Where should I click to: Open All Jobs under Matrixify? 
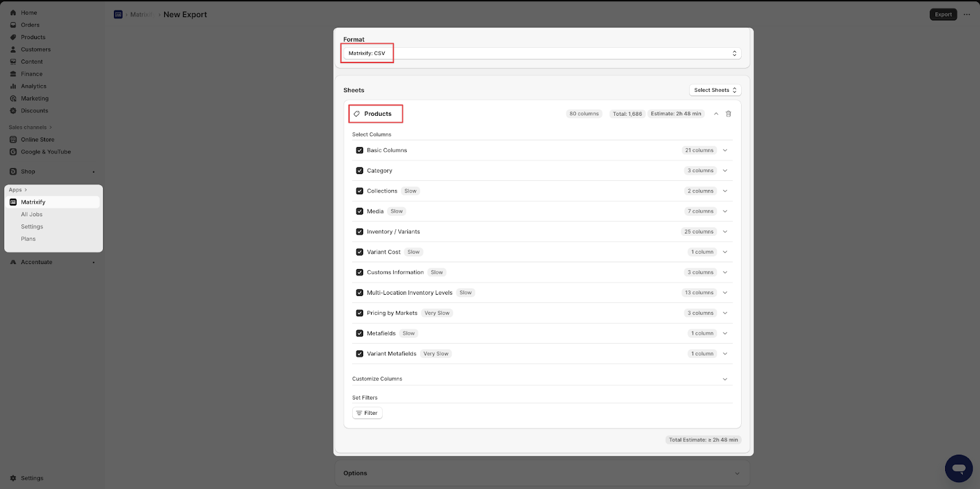32,214
